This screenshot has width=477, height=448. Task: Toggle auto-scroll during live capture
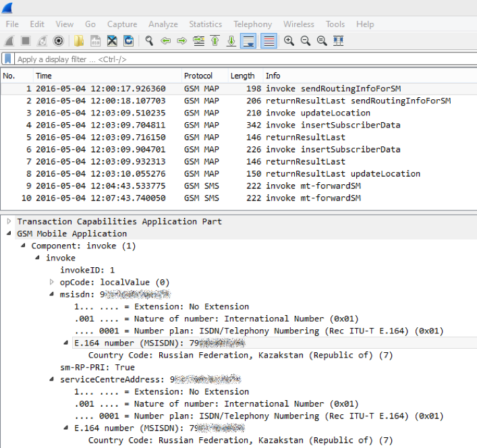(x=248, y=40)
